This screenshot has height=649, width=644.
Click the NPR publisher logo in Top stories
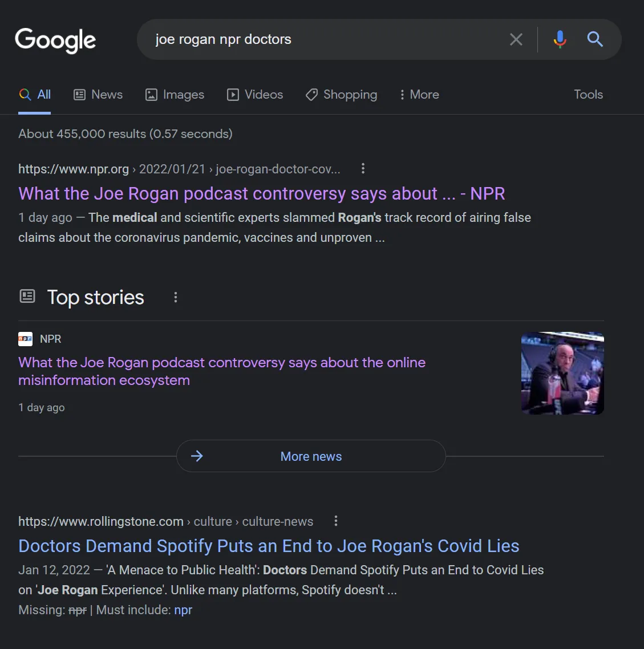tap(25, 339)
